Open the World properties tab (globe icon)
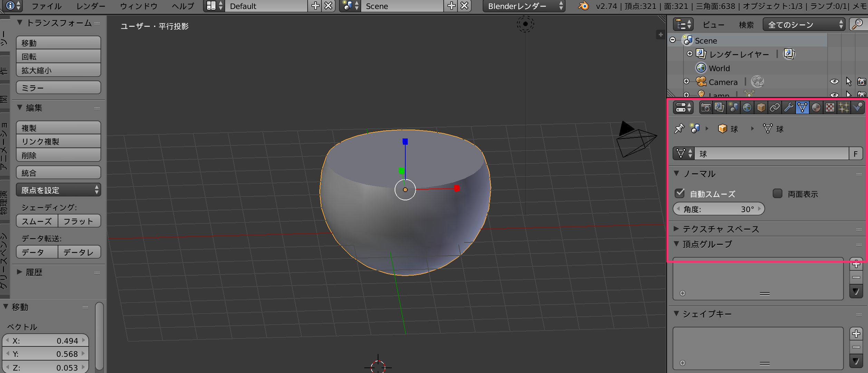Viewport: 868px width, 373px height. tap(747, 108)
